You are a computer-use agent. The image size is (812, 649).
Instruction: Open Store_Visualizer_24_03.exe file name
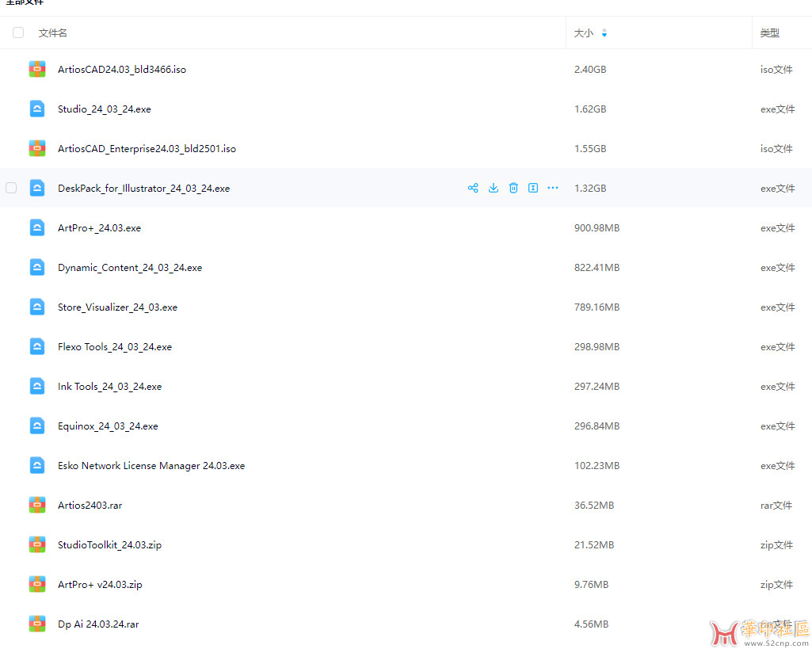[x=117, y=307]
